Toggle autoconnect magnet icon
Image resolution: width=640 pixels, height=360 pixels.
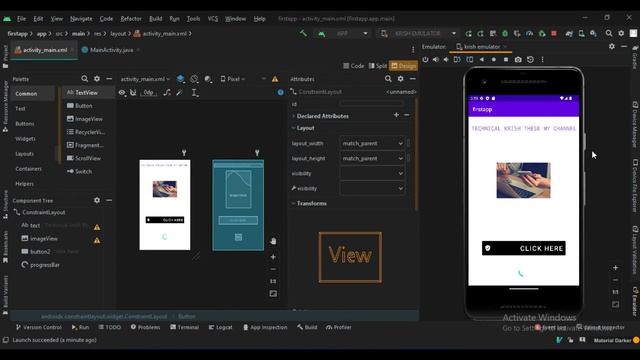133,93
